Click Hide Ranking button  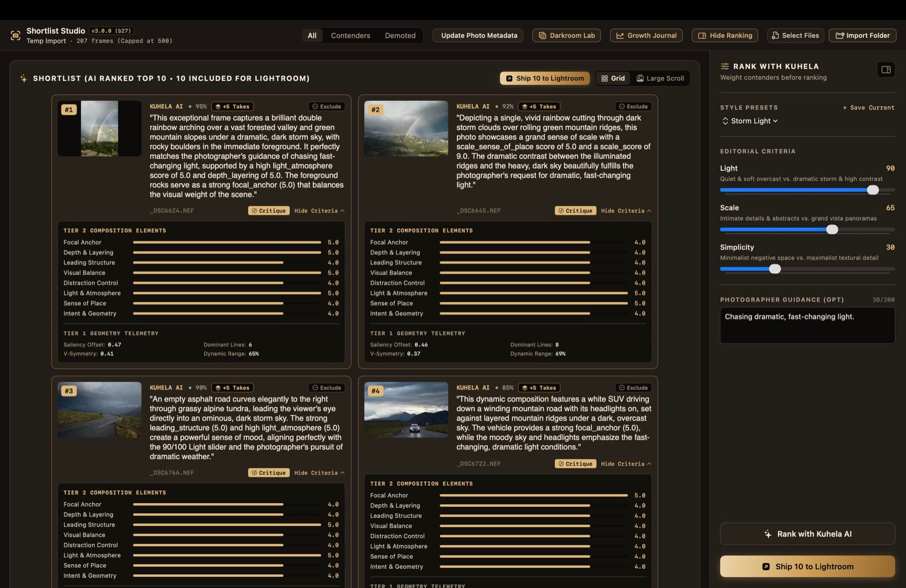pos(725,35)
